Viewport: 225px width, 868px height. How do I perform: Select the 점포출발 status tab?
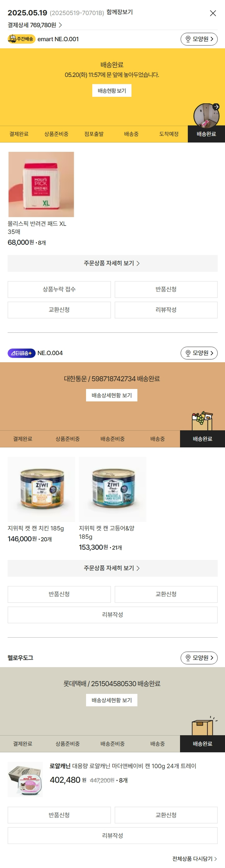[x=94, y=134]
